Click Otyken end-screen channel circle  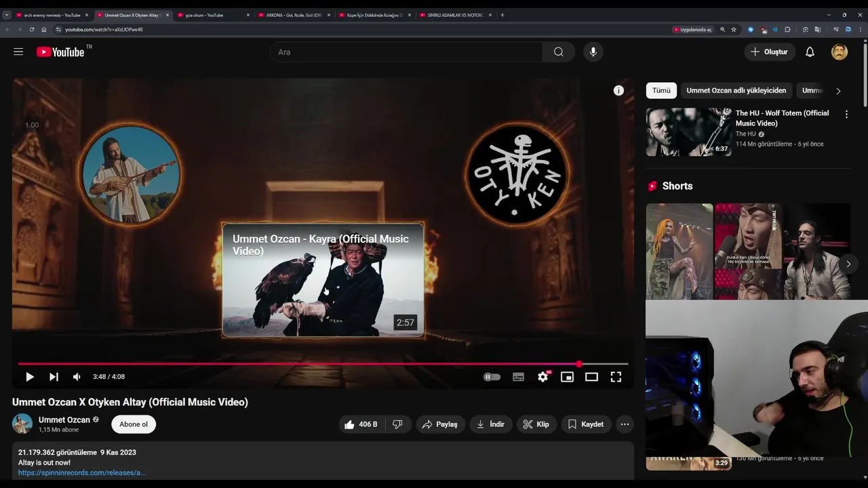517,174
